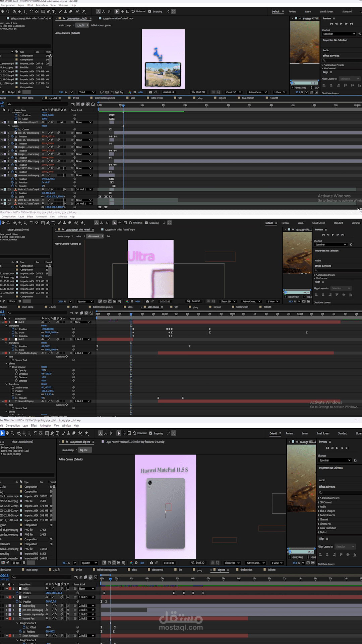Image resolution: width=362 pixels, height=644 pixels.
Task: Click timecode 0:00:00:18 in 'big one' viewer
Action: [169, 563]
